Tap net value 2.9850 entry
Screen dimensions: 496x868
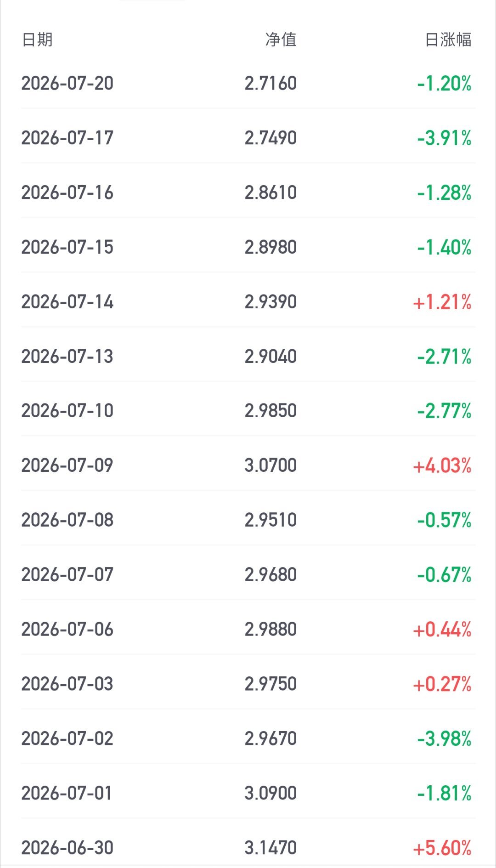click(x=271, y=411)
